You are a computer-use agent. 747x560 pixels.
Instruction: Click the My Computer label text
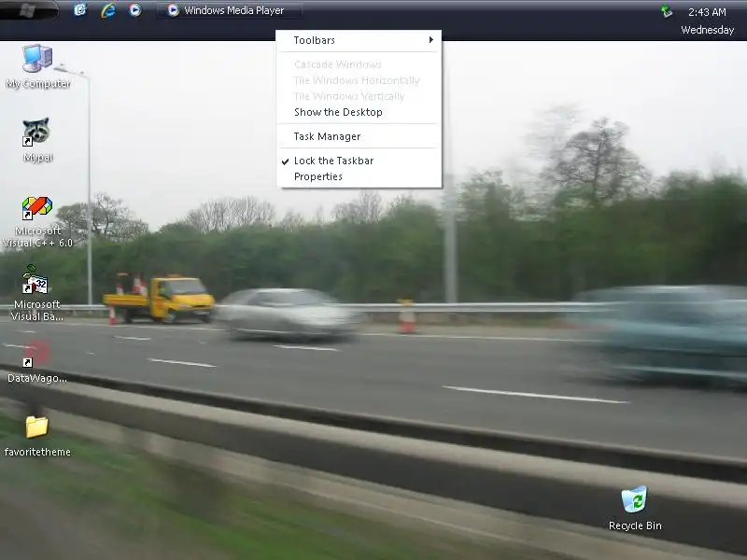pyautogui.click(x=38, y=84)
